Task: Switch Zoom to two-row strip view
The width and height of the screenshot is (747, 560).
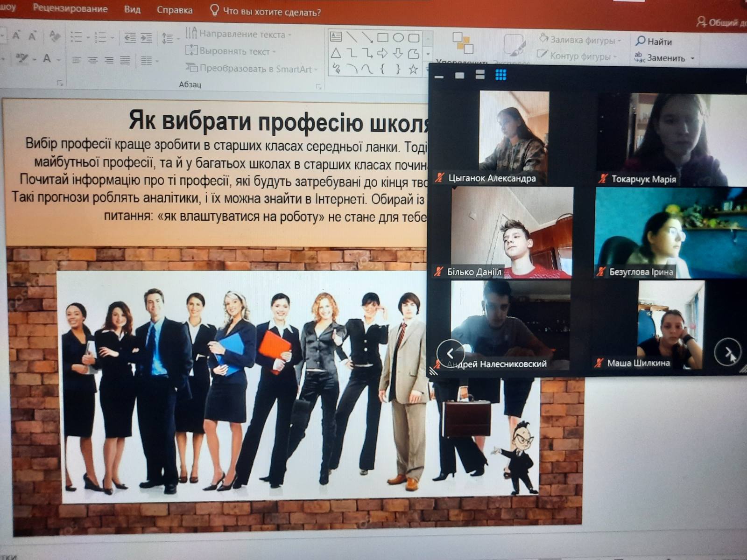Action: (x=480, y=75)
